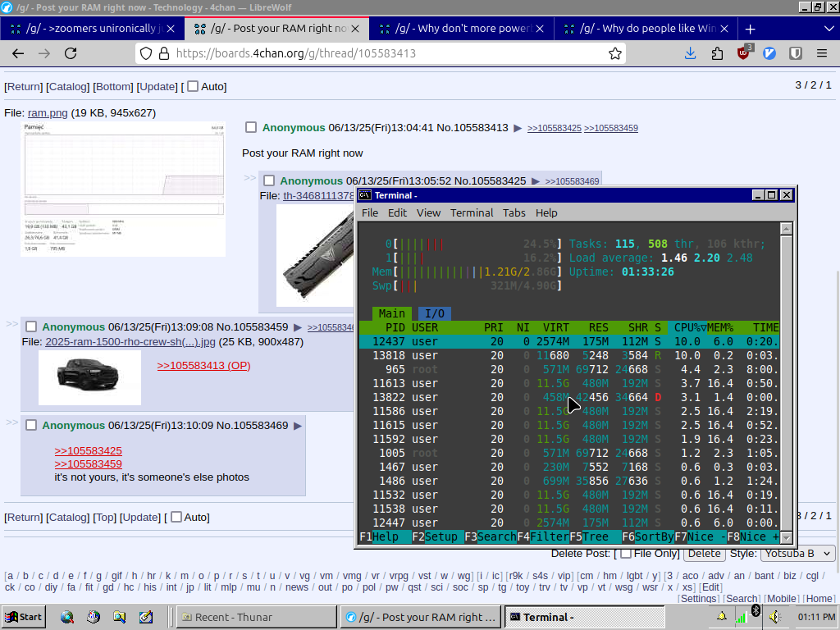Open the terminal Tabs menu
This screenshot has height=630, width=840.
coord(514,212)
